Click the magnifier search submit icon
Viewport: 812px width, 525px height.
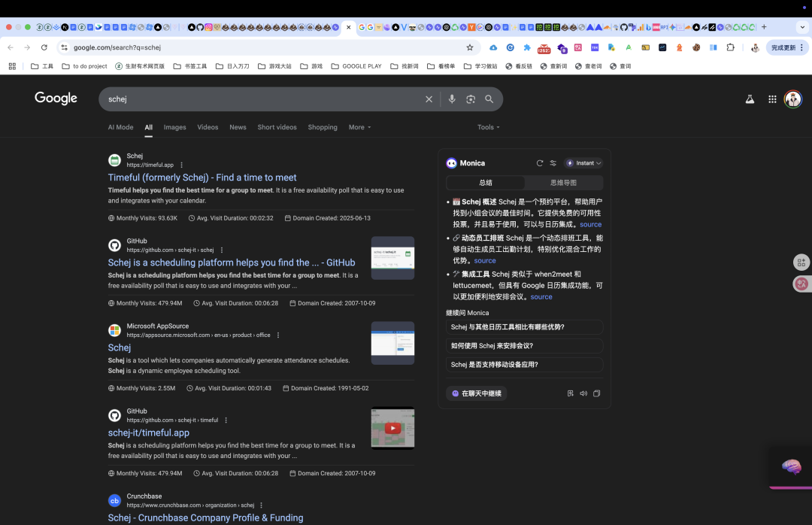pos(489,99)
